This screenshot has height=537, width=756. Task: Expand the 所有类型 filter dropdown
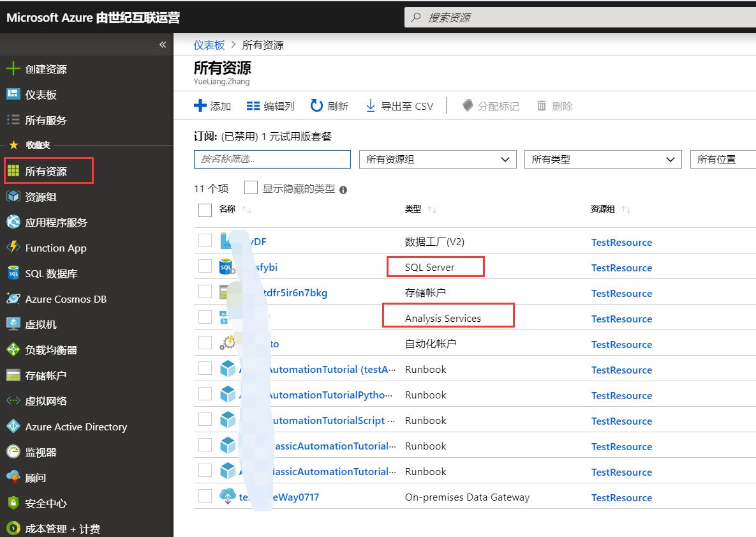tap(602, 159)
